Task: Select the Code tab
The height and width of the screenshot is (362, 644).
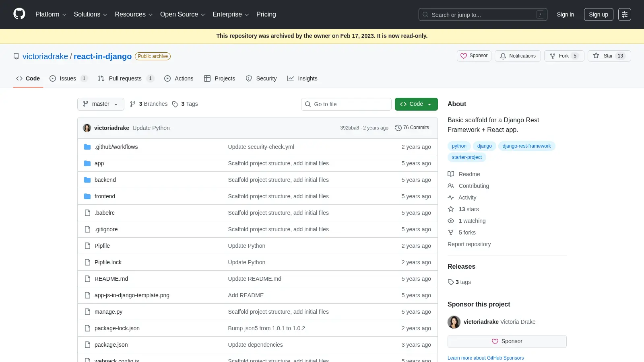Action: (x=28, y=78)
